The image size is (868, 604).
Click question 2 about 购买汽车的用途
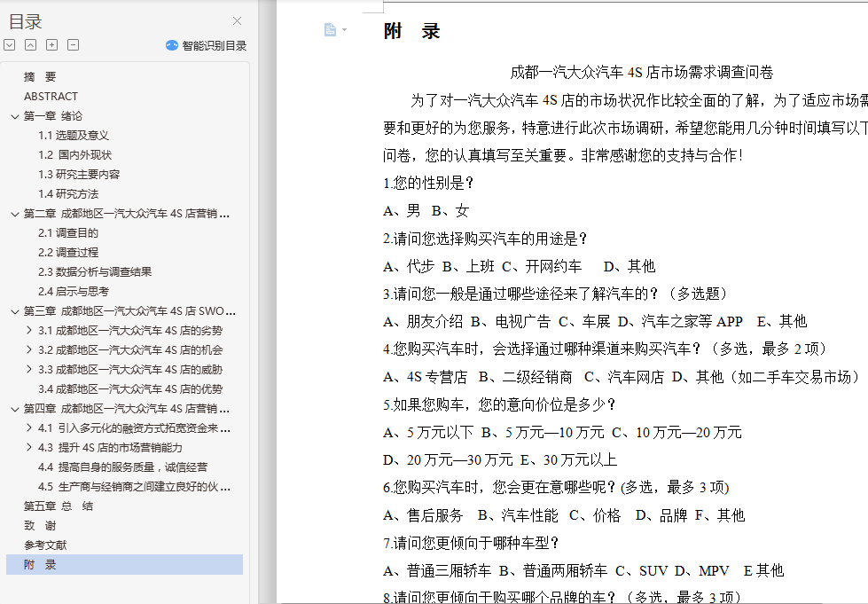[486, 239]
